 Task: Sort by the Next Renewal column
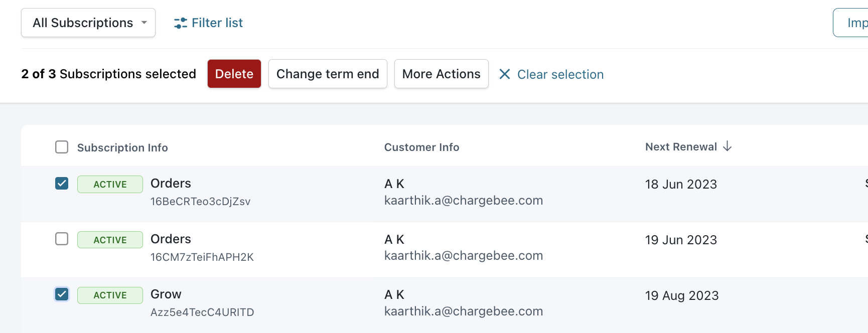click(681, 147)
